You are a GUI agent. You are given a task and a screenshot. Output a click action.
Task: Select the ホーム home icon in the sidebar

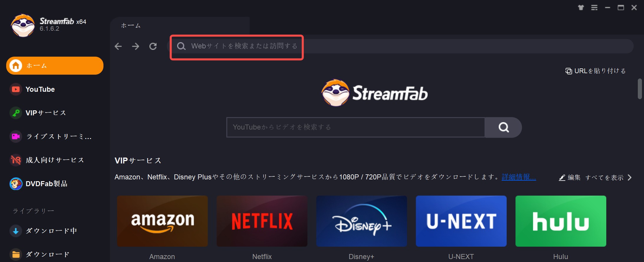click(16, 65)
